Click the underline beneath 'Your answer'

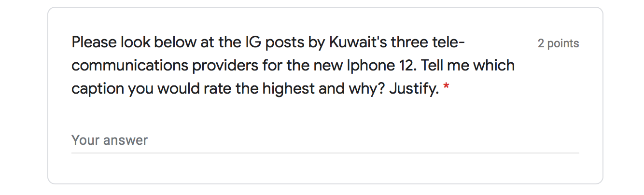[325, 153]
